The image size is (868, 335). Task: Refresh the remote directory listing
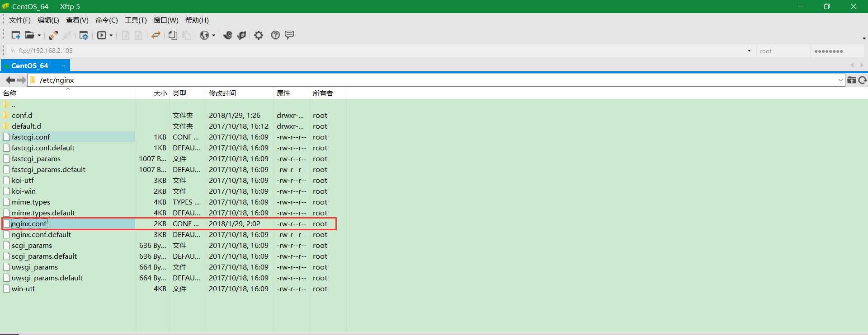click(x=863, y=80)
